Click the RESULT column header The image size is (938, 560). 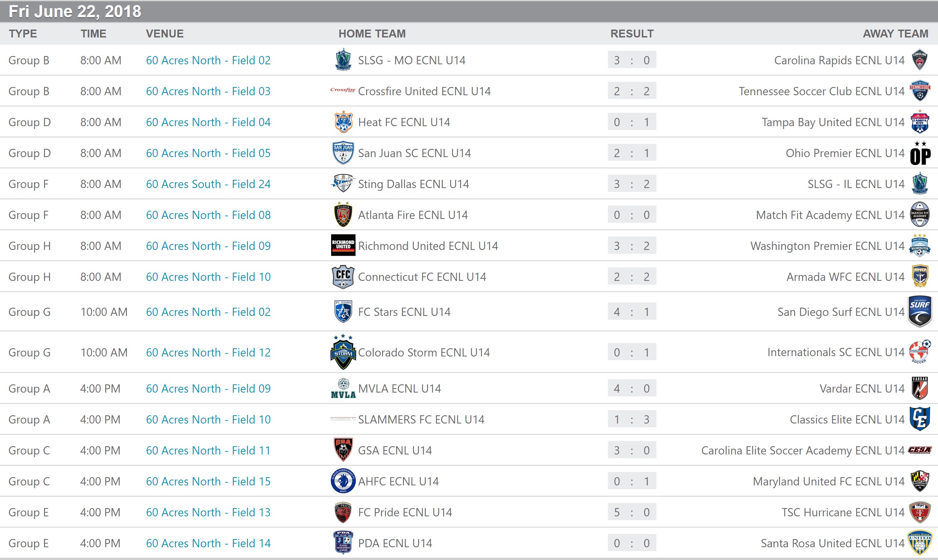pos(632,34)
